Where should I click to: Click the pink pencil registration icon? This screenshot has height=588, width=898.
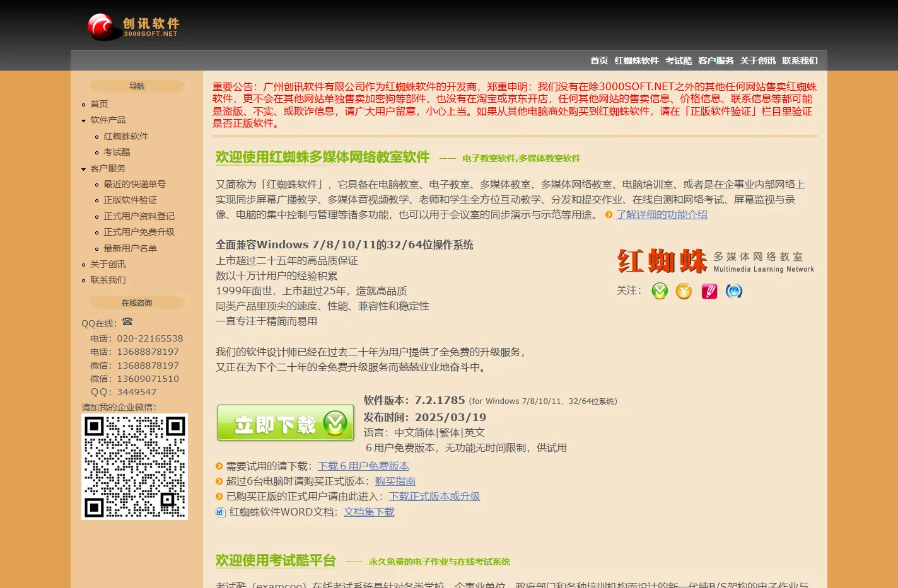(x=709, y=291)
